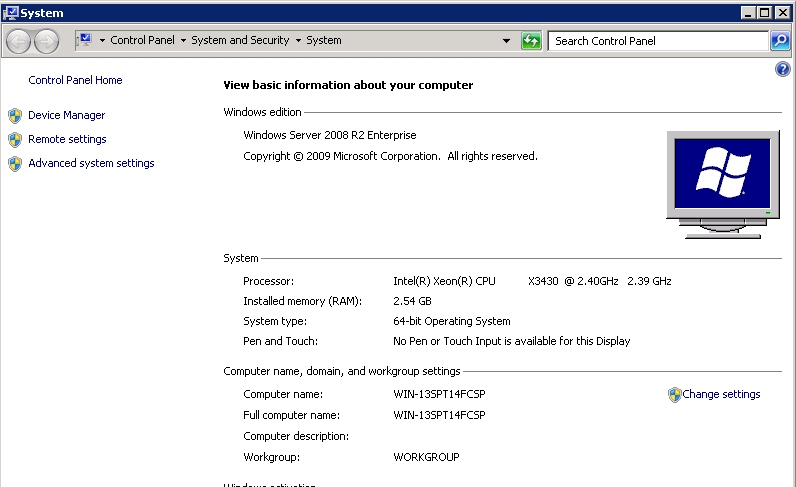Open the Control Panel Home link

pos(75,80)
